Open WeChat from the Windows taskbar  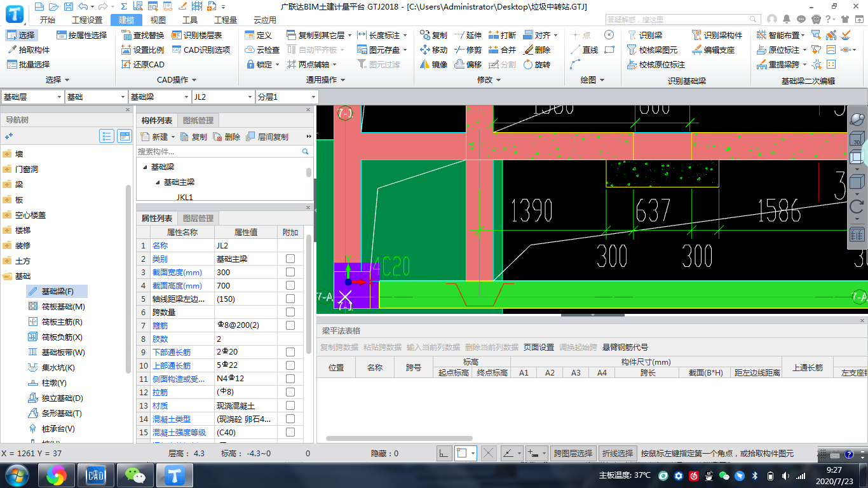(135, 475)
